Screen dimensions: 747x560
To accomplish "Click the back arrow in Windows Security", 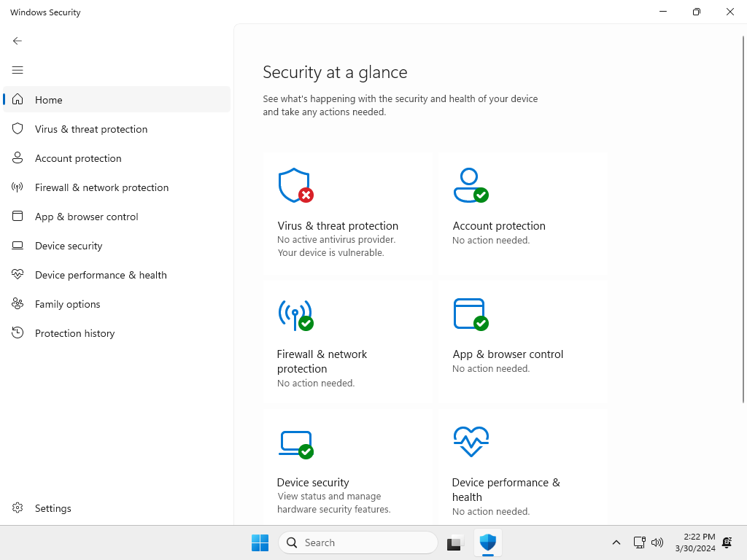I will [x=18, y=41].
